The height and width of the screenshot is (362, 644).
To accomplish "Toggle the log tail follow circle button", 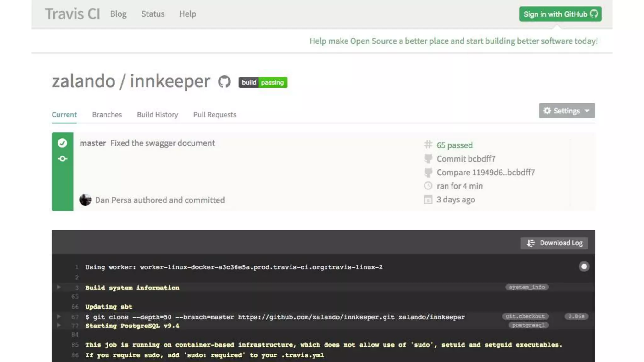I will [584, 266].
